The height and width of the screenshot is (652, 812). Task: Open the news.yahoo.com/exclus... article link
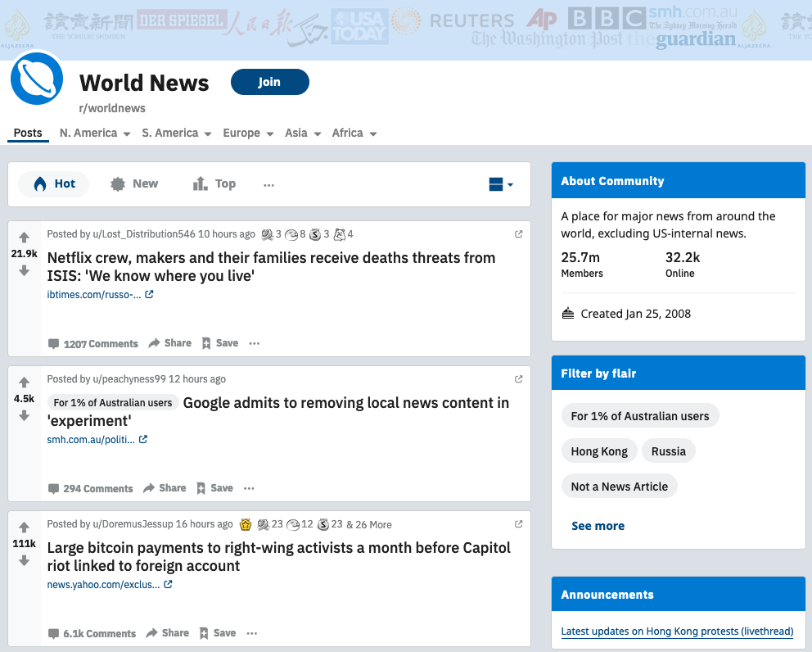(x=109, y=585)
